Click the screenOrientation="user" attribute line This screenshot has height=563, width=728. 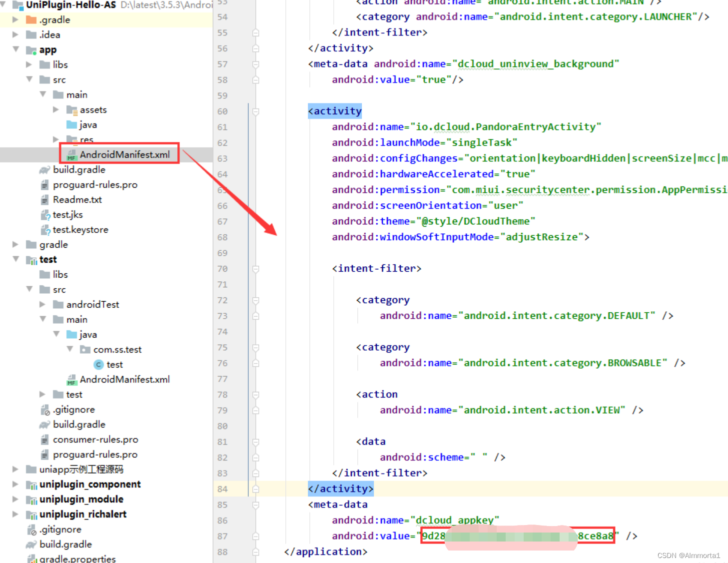pos(428,206)
